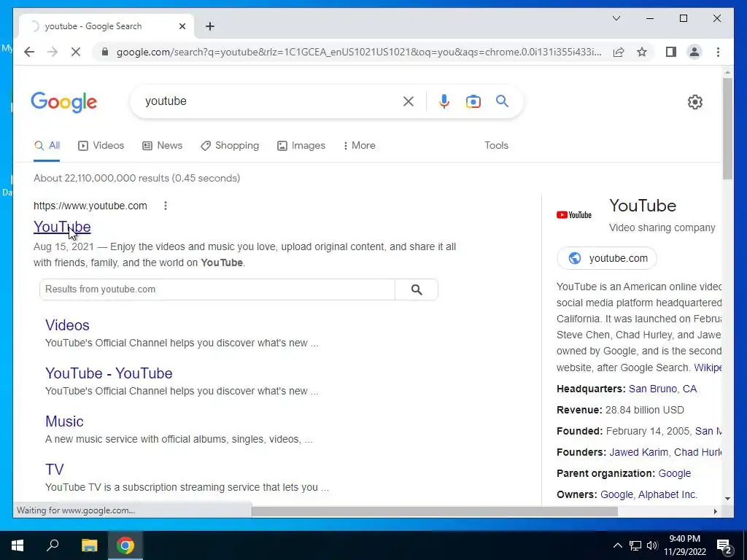Image resolution: width=747 pixels, height=560 pixels.
Task: Clear the Google search box text
Action: click(409, 101)
